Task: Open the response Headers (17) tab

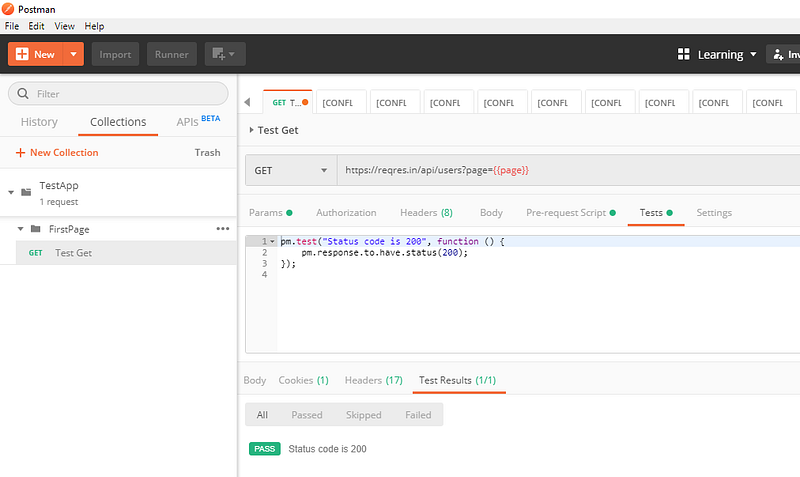Action: [373, 380]
